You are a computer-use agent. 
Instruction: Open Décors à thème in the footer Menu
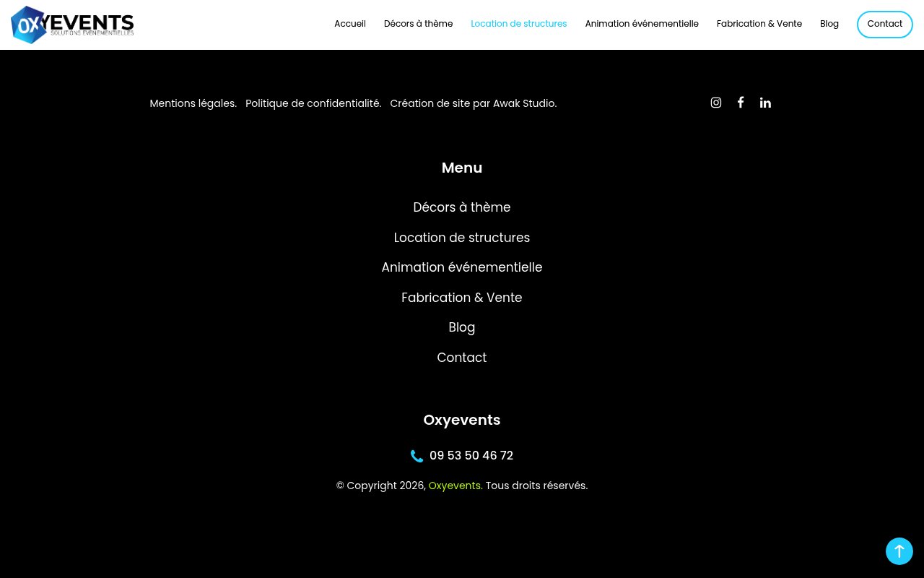pyautogui.click(x=461, y=207)
